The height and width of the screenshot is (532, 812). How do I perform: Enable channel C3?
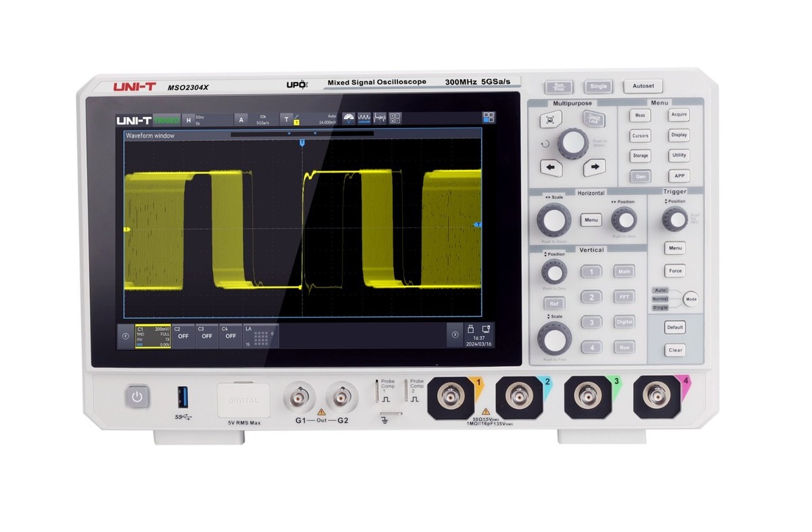tap(206, 335)
